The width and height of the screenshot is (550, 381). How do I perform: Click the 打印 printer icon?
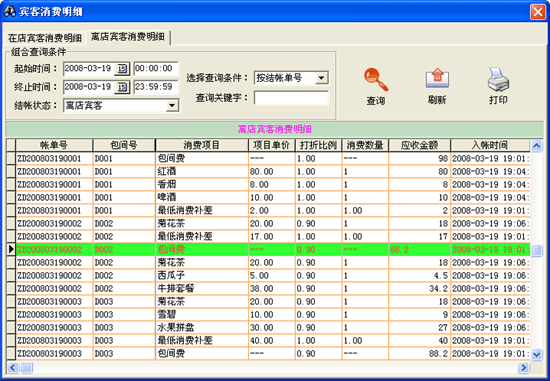498,79
